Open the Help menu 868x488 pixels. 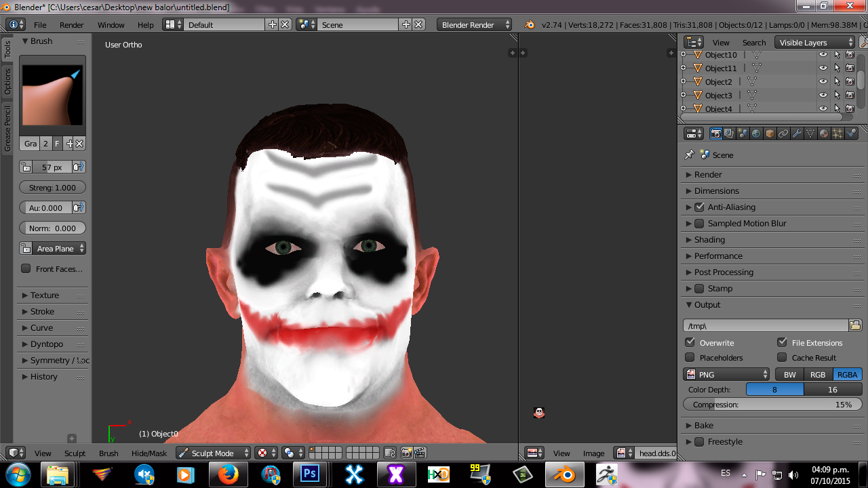click(x=146, y=24)
